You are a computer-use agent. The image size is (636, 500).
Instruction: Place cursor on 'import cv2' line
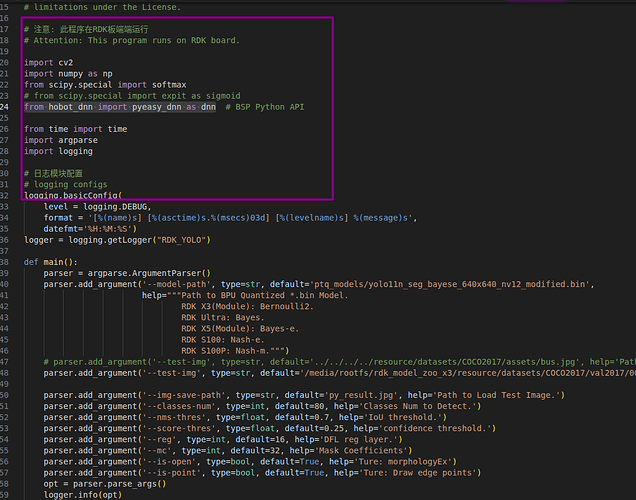click(48, 62)
